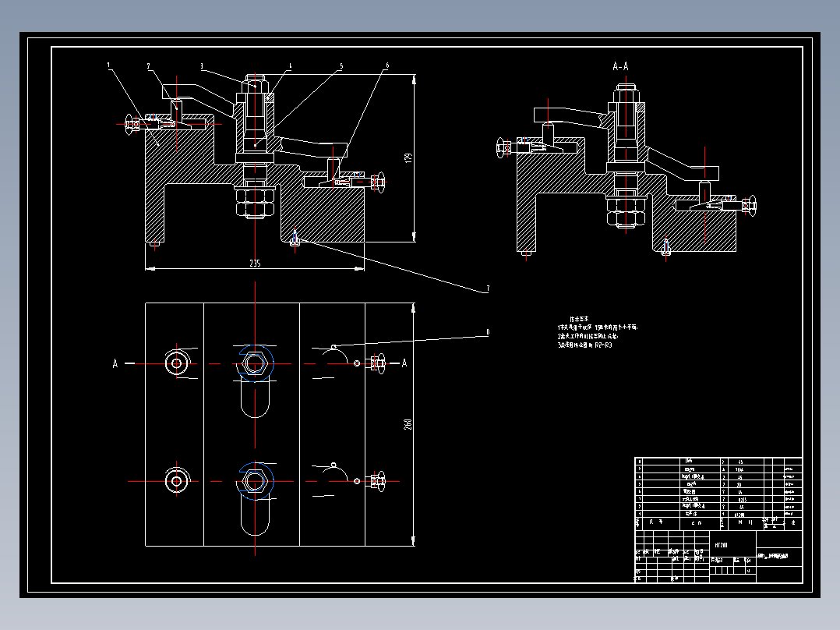Click part callout number 8 leader label
840x630 pixels.
(488, 332)
